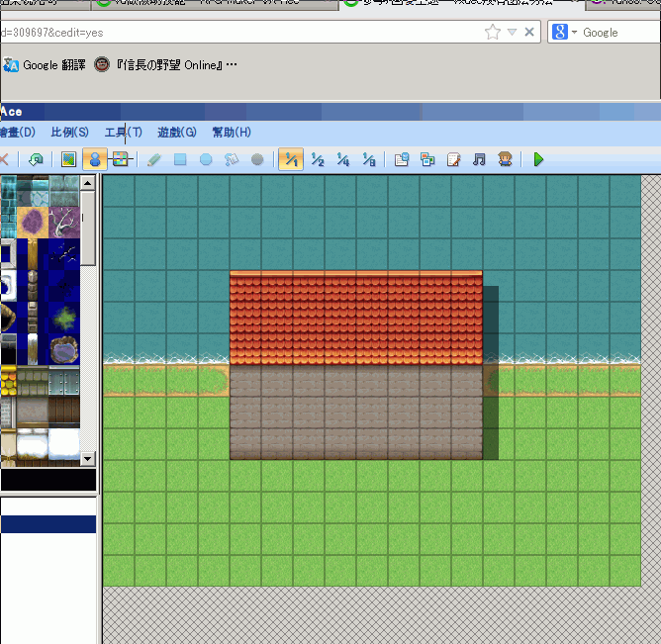The width and height of the screenshot is (661, 644).
Task: Select the stacked stone column tile
Action: pyautogui.click(x=33, y=286)
